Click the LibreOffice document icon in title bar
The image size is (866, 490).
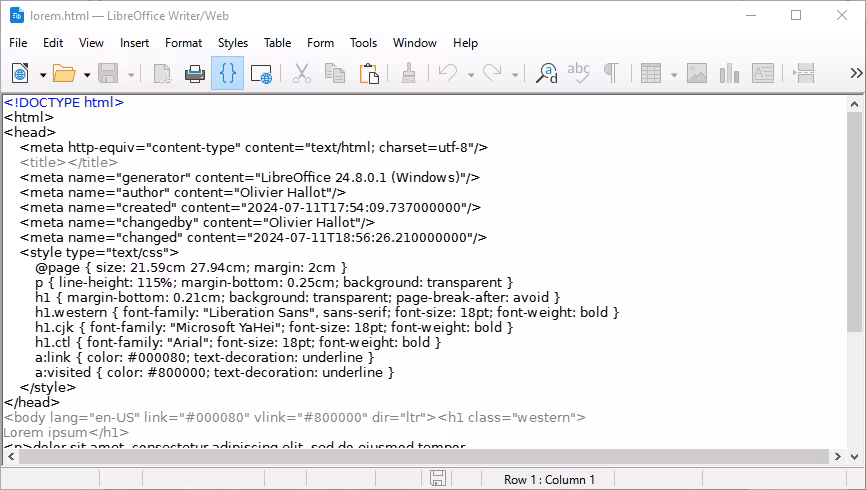point(17,15)
